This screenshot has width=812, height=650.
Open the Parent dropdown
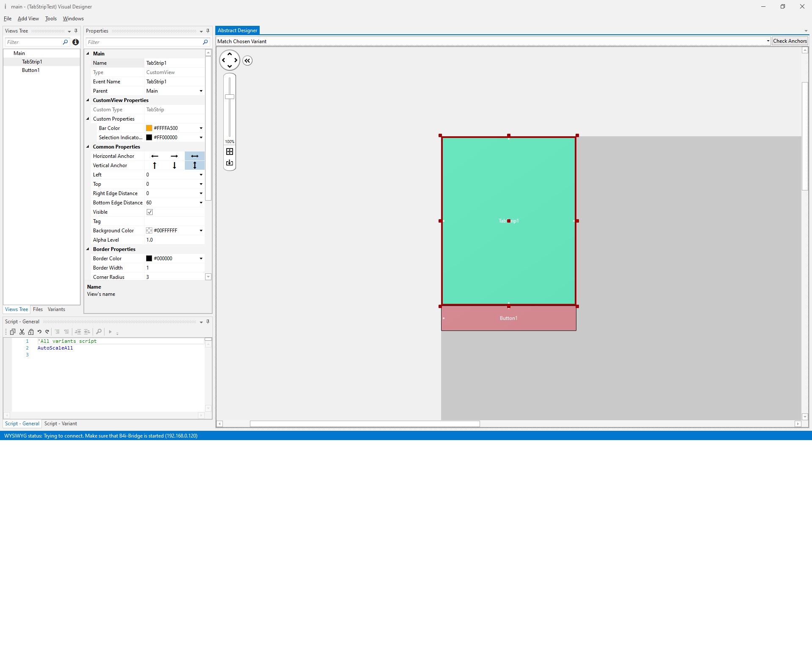[201, 91]
